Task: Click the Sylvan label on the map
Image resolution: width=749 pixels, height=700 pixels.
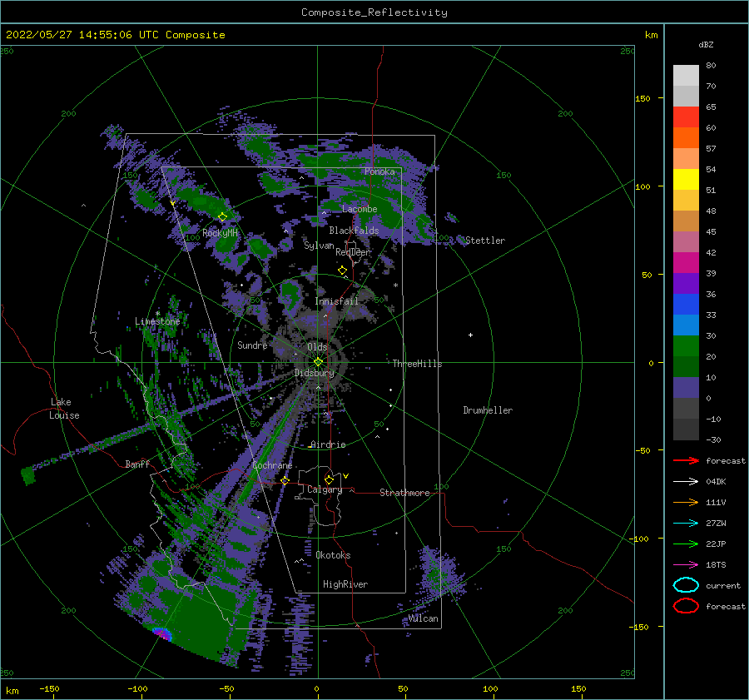Action: point(319,246)
